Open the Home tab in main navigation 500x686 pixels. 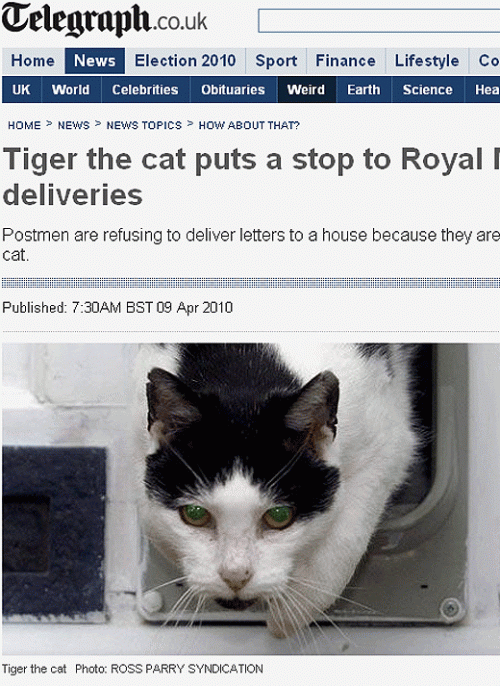tap(33, 61)
